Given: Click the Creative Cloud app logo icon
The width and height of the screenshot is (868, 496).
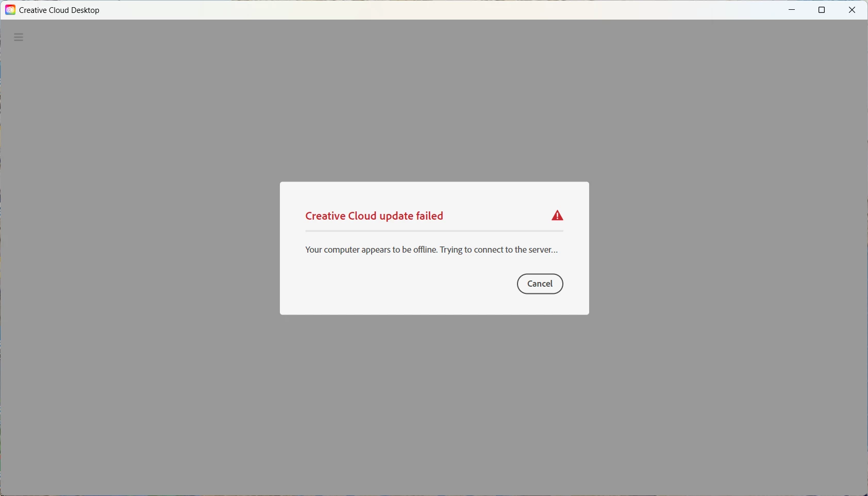Looking at the screenshot, I should 10,10.
